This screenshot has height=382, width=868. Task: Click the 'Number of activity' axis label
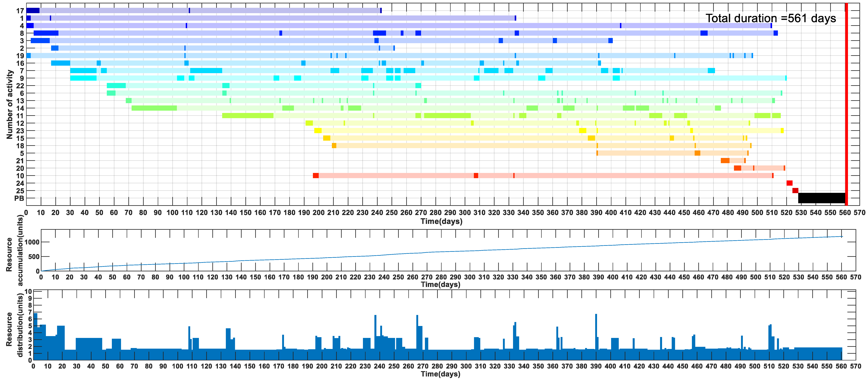[9, 104]
